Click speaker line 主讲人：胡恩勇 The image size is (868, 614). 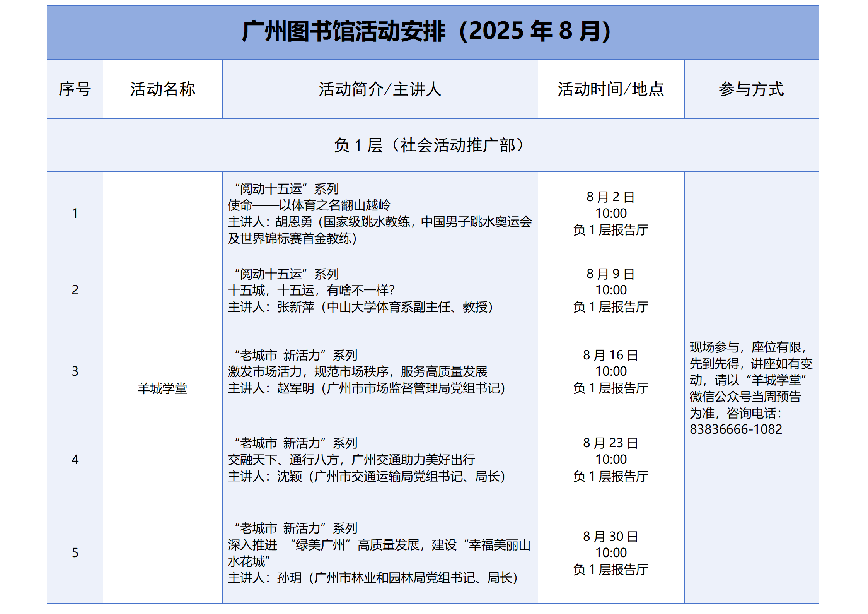(380, 230)
